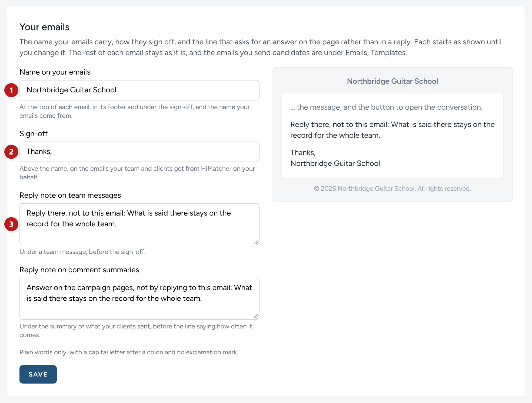The width and height of the screenshot is (532, 403).
Task: Click the 'Plain words only' guidance note
Action: 129,352
